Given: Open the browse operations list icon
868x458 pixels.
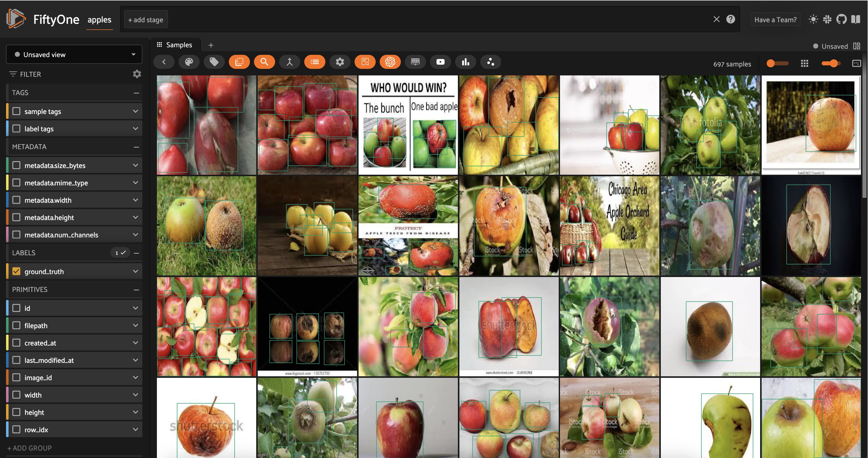Looking at the screenshot, I should (x=314, y=62).
